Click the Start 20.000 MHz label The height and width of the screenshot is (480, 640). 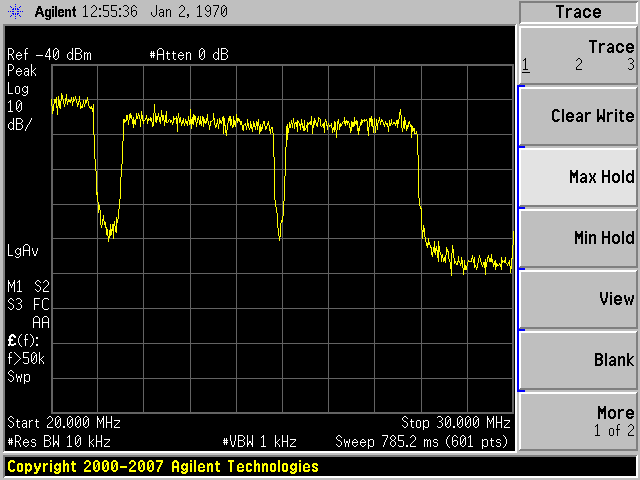click(64, 423)
